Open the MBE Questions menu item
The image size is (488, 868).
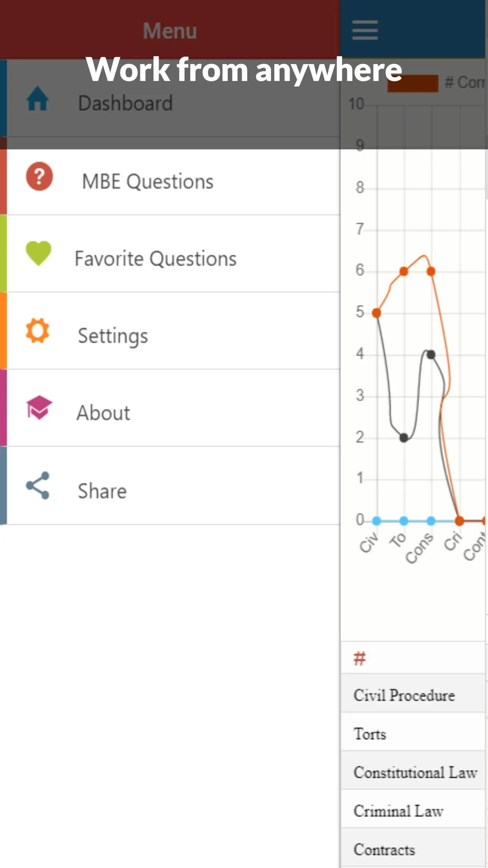pyautogui.click(x=173, y=182)
